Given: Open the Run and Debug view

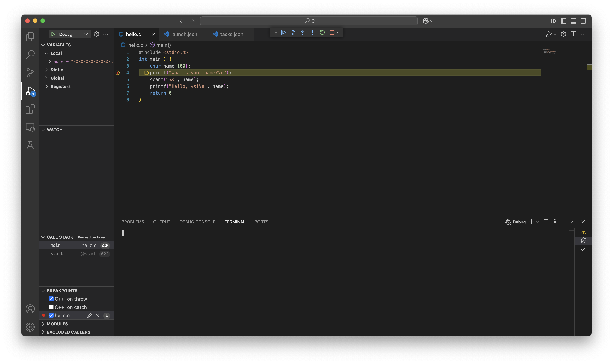Looking at the screenshot, I should (30, 91).
